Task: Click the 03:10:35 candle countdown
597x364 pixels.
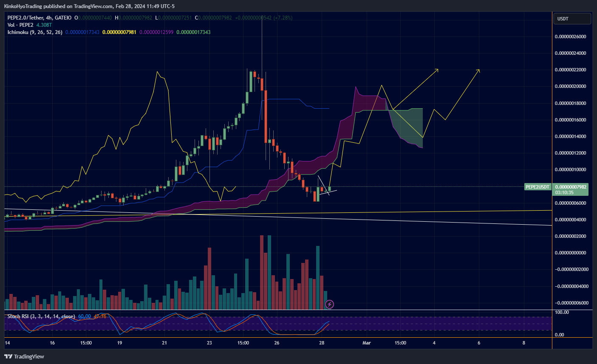Action: click(564, 192)
